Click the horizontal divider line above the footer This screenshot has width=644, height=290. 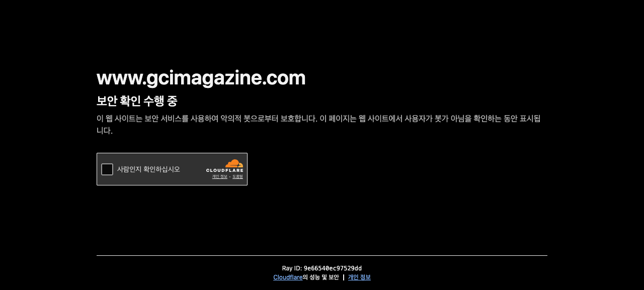(x=322, y=255)
